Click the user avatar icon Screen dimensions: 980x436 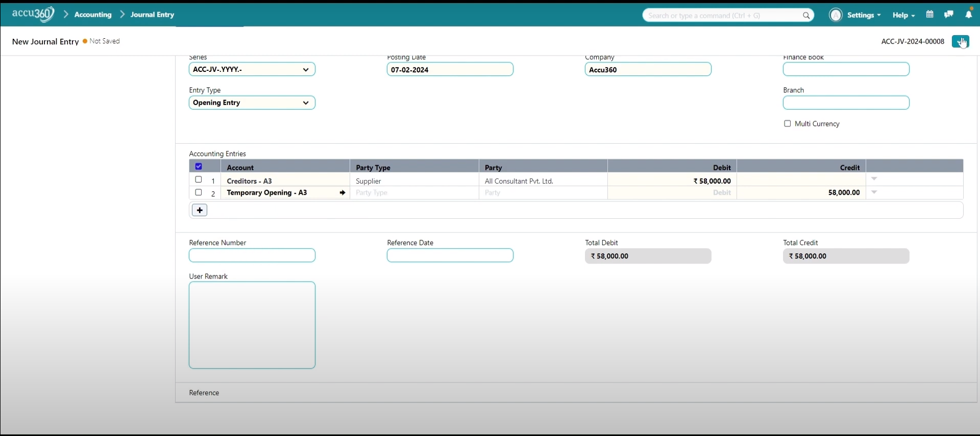pyautogui.click(x=836, y=15)
